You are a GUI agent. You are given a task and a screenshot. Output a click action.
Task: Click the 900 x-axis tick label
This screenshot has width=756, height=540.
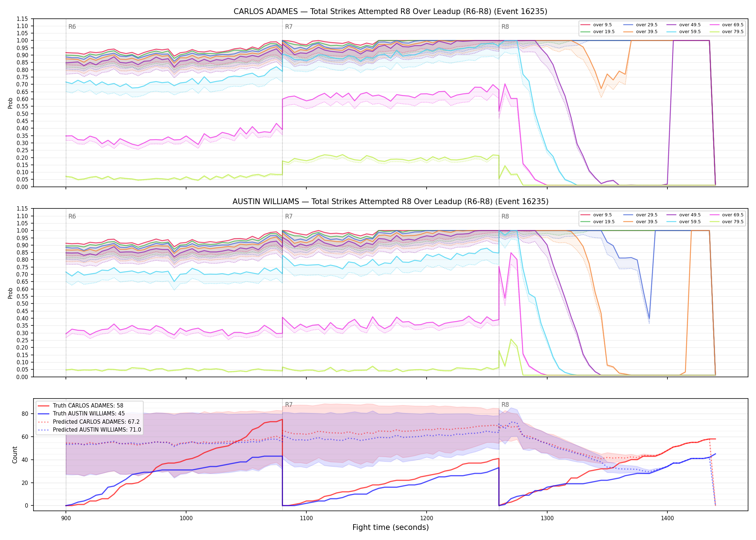pos(66,518)
